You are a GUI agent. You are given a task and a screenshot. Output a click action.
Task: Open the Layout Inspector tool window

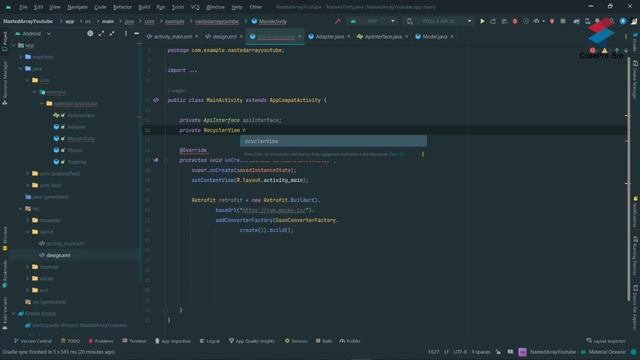606,341
